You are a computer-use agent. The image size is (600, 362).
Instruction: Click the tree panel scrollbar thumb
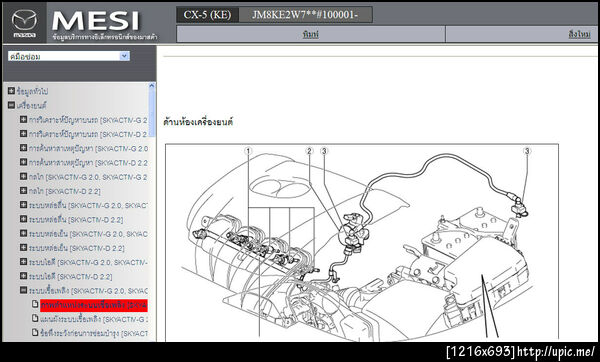tap(152, 113)
